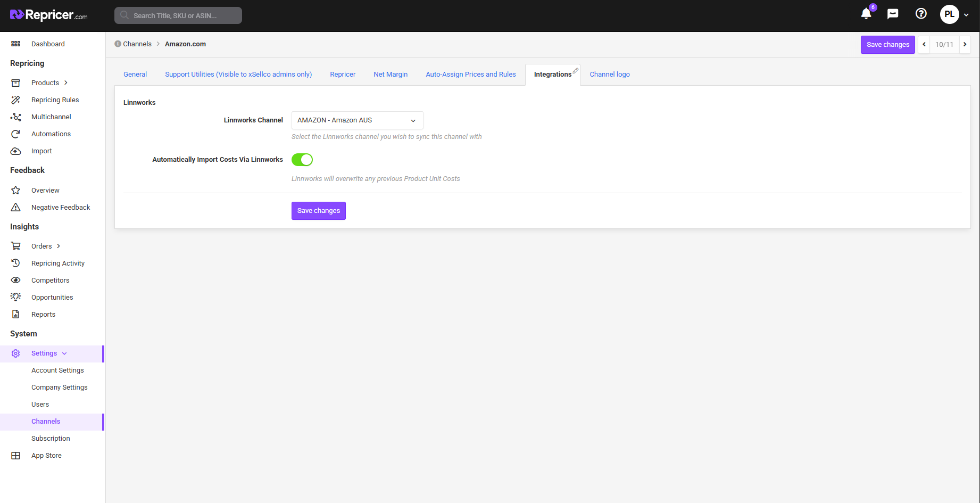Click the PL user avatar
980x503 pixels.
tap(950, 14)
